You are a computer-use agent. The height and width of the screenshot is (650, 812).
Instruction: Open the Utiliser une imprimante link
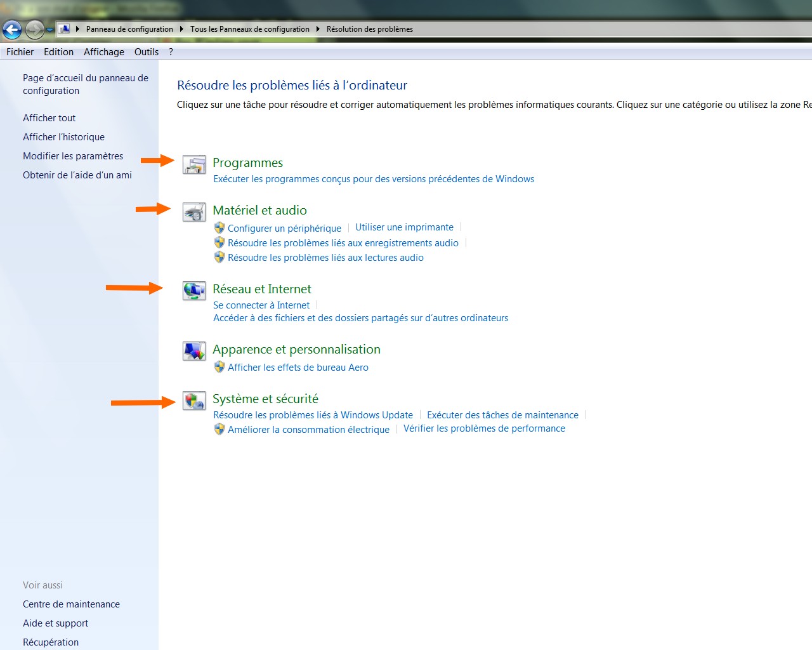pyautogui.click(x=404, y=227)
